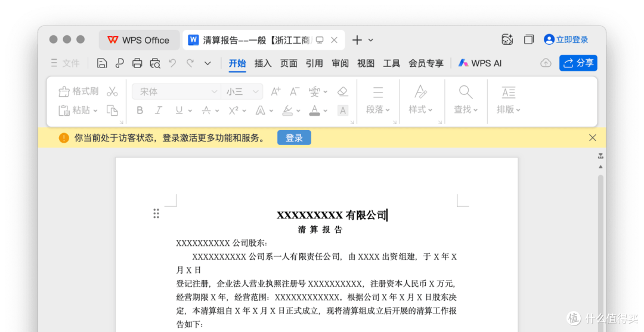Close the 清算报告 document tab
644x332 pixels.
[335, 40]
